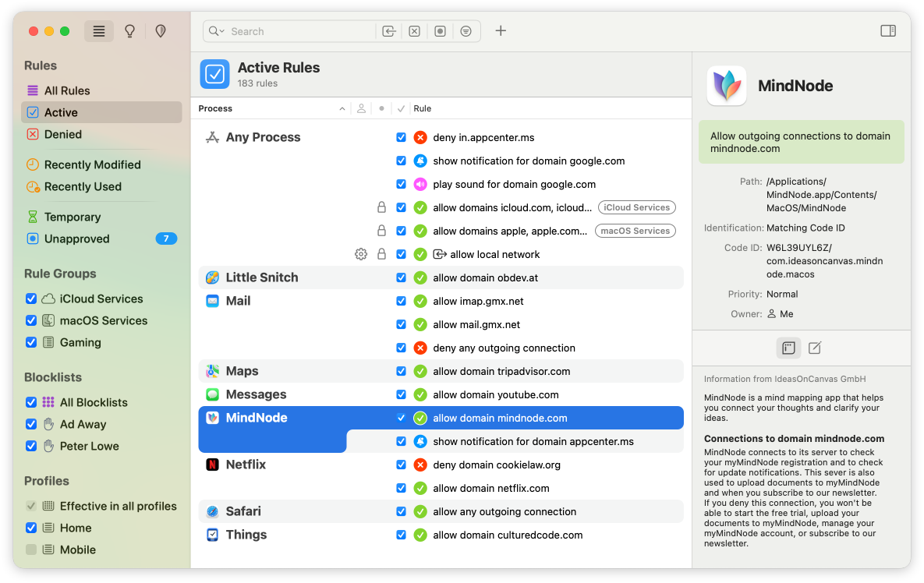Click the Process column sort chevron
Screen dimensions: 924x583
[342, 108]
